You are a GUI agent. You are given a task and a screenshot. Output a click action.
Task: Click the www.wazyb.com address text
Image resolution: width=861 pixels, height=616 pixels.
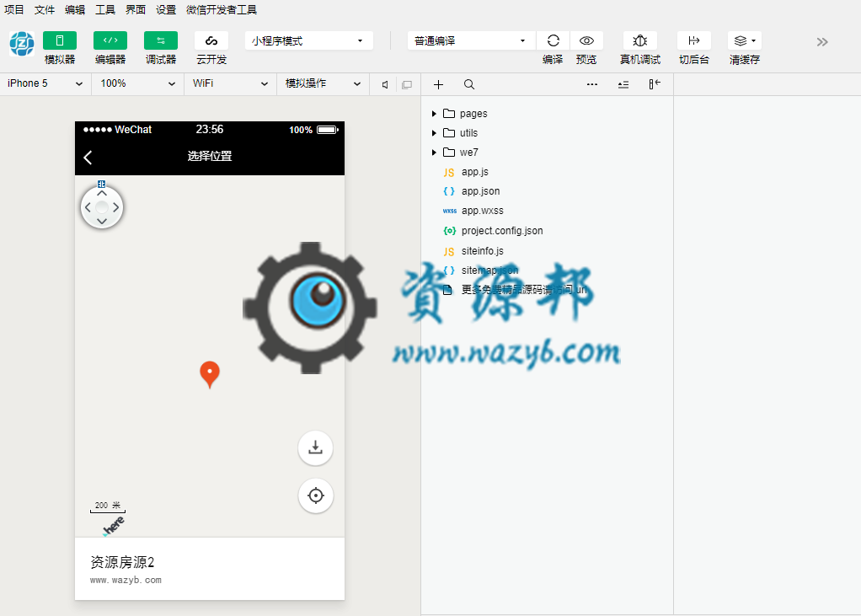pyautogui.click(x=126, y=580)
